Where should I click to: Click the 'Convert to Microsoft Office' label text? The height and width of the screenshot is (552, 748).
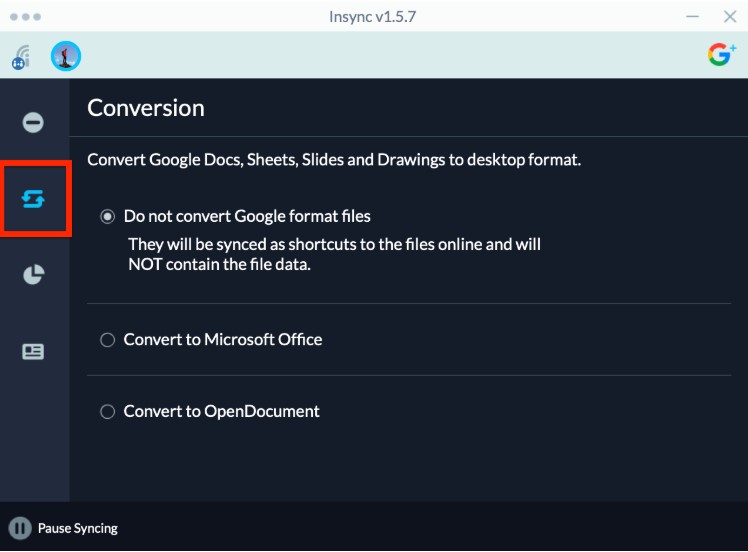pyautogui.click(x=222, y=339)
